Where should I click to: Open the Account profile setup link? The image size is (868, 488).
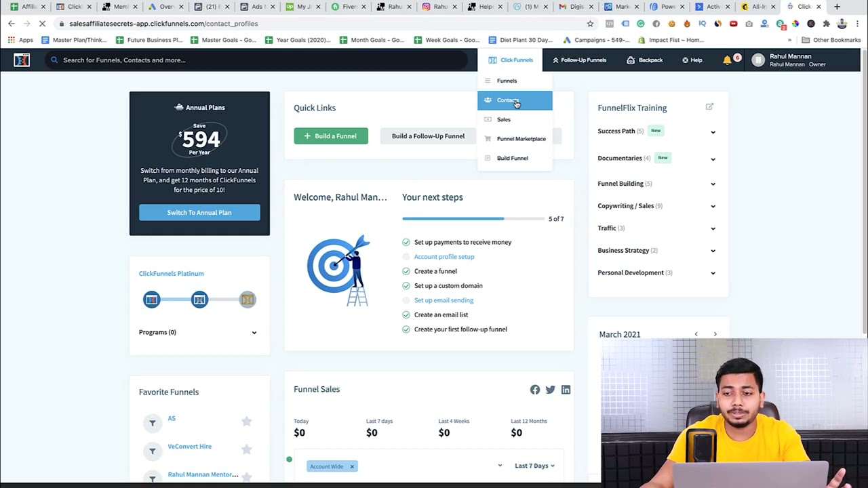(x=444, y=257)
